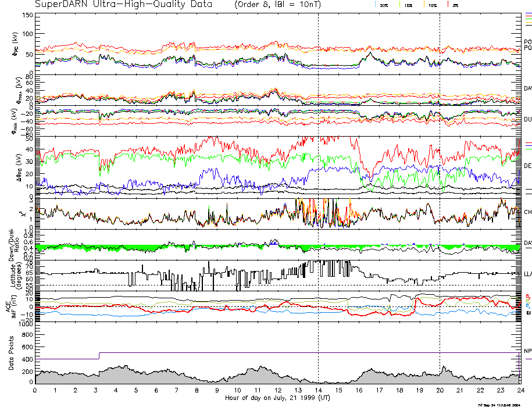Click the Dawn/Dusk Ratio axis label
This screenshot has height=407, width=532.
tap(10, 244)
